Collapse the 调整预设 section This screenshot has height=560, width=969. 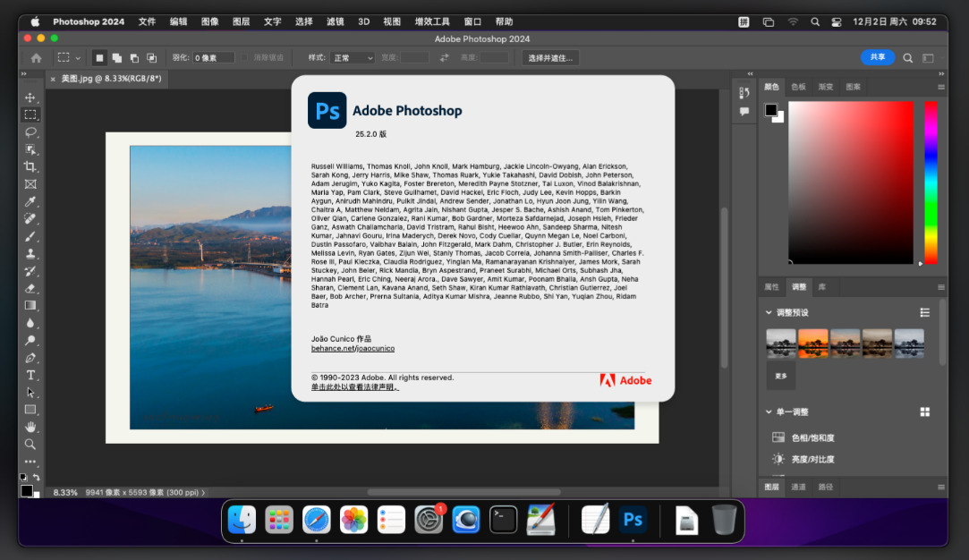pos(769,312)
